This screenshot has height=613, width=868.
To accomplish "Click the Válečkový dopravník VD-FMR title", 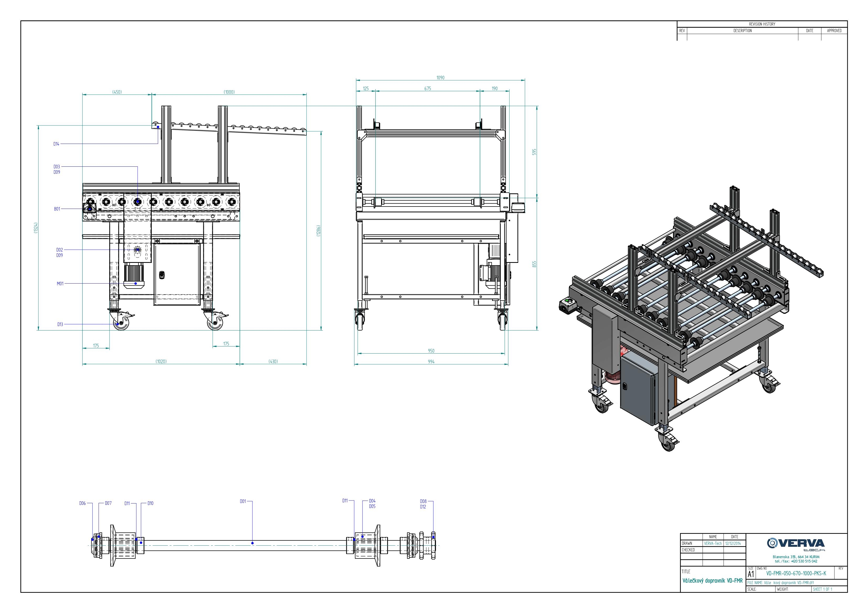I will coord(712,581).
